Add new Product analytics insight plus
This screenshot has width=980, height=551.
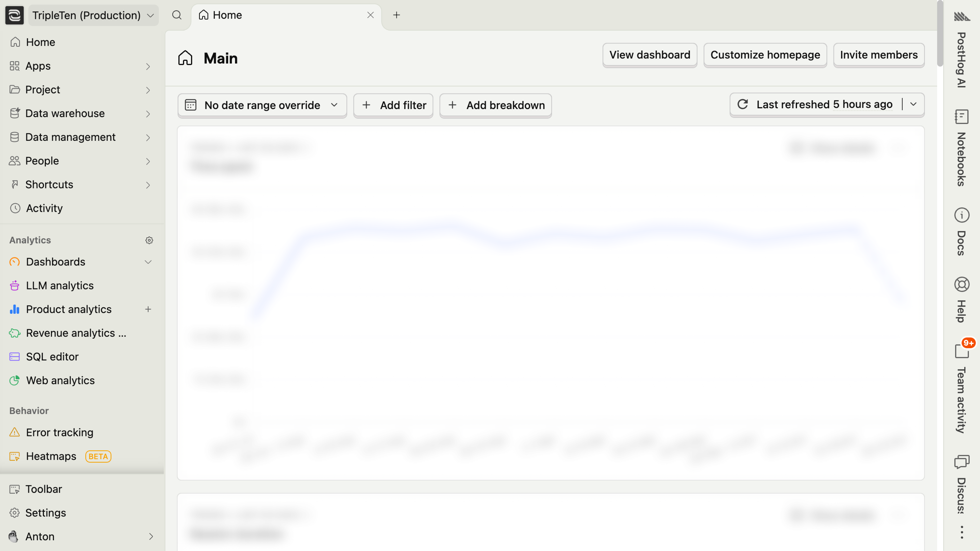148,309
